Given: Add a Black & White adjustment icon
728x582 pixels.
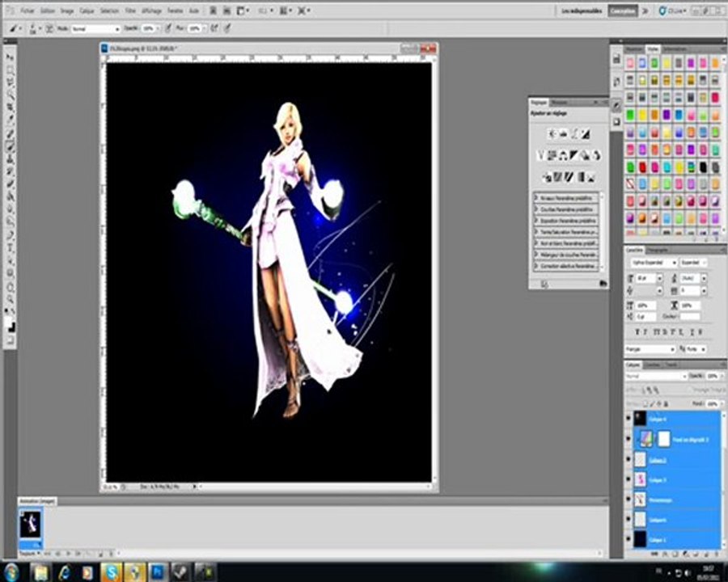Looking at the screenshot, I should tap(574, 155).
